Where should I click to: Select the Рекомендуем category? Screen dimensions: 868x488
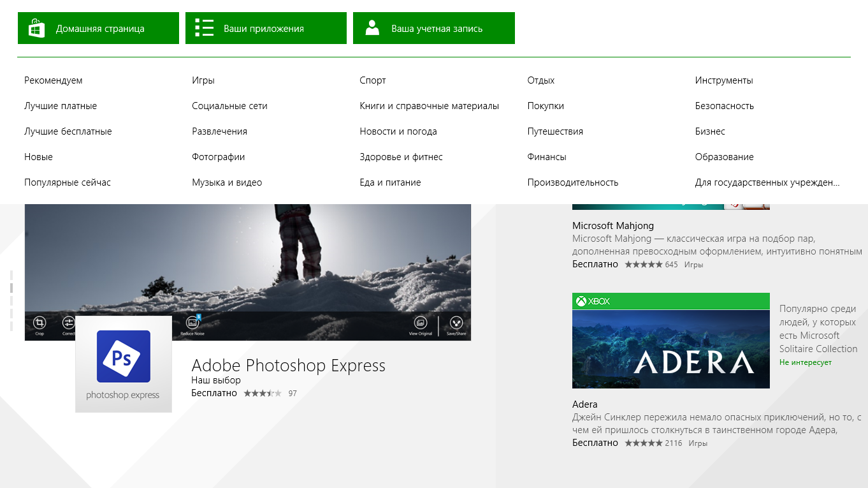tap(54, 80)
